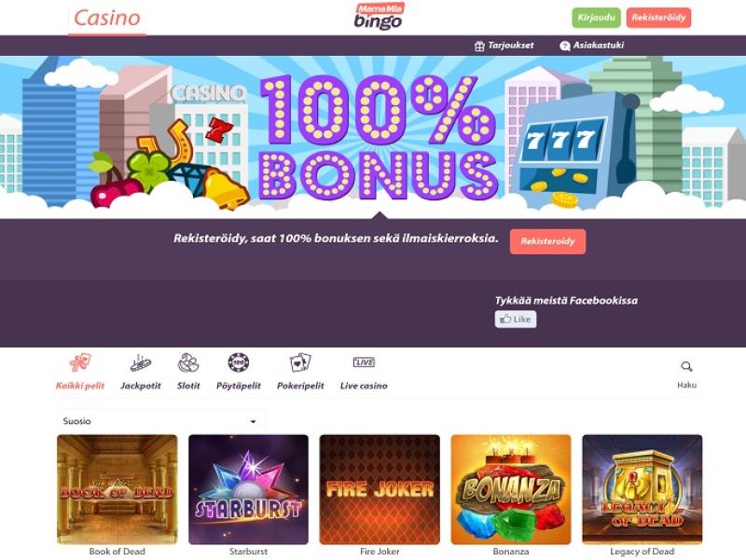Click the green Kirjaudu button

[x=596, y=18]
